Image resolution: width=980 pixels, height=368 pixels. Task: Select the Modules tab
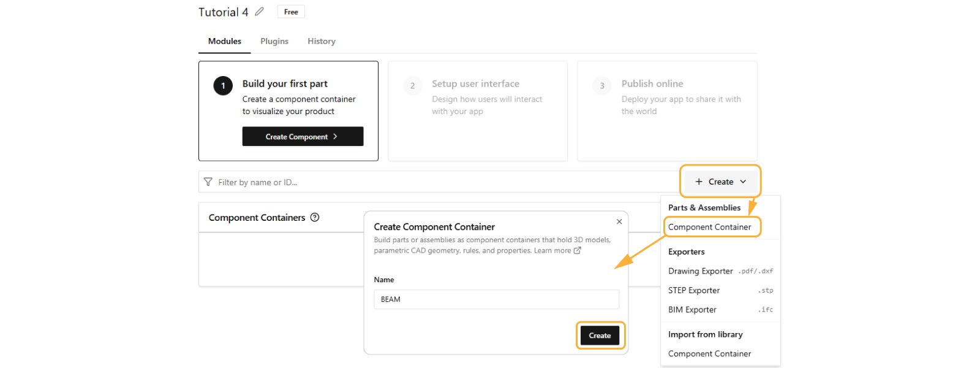(x=225, y=41)
